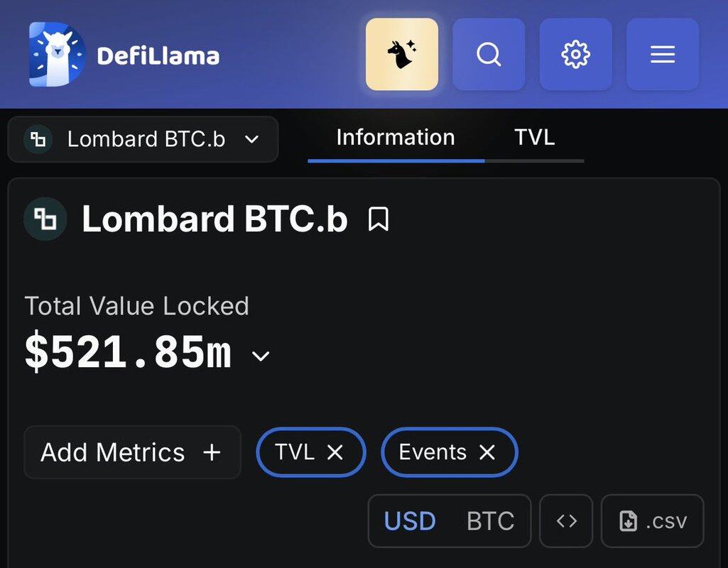Open the Add Metrics menu
This screenshot has height=568, width=728.
coord(131,452)
